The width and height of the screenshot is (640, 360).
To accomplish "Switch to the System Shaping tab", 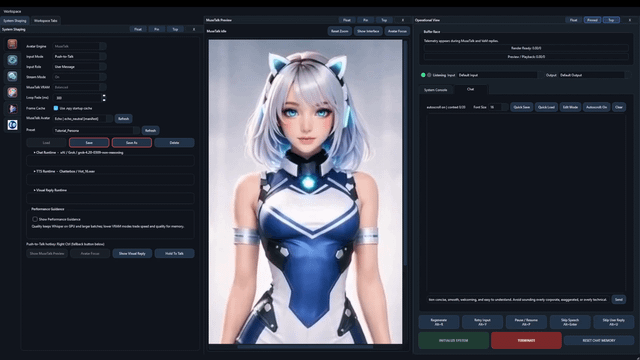I will (x=15, y=20).
